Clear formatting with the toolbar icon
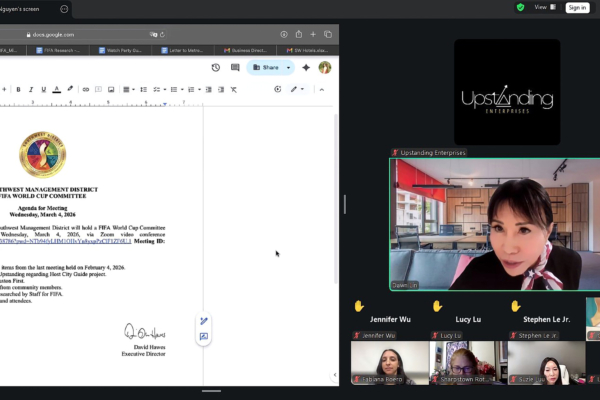The width and height of the screenshot is (600, 400). pos(234,89)
